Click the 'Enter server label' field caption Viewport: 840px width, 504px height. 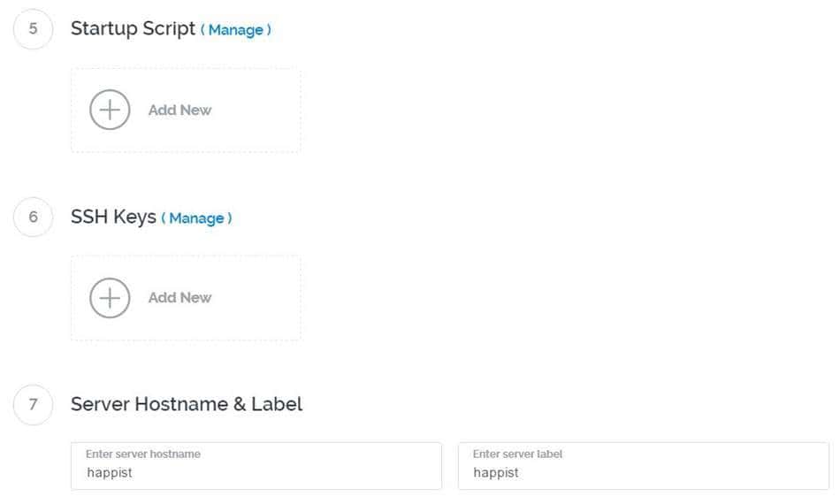(x=517, y=454)
